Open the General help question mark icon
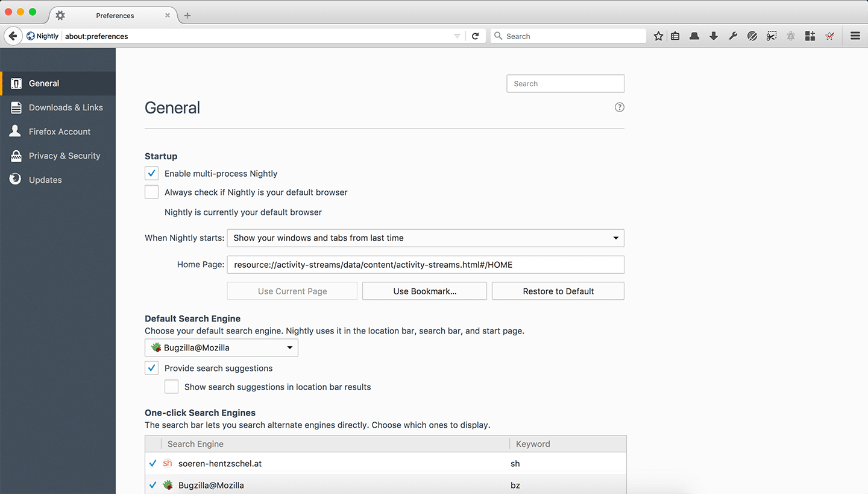Viewport: 868px width, 494px height. [x=620, y=107]
